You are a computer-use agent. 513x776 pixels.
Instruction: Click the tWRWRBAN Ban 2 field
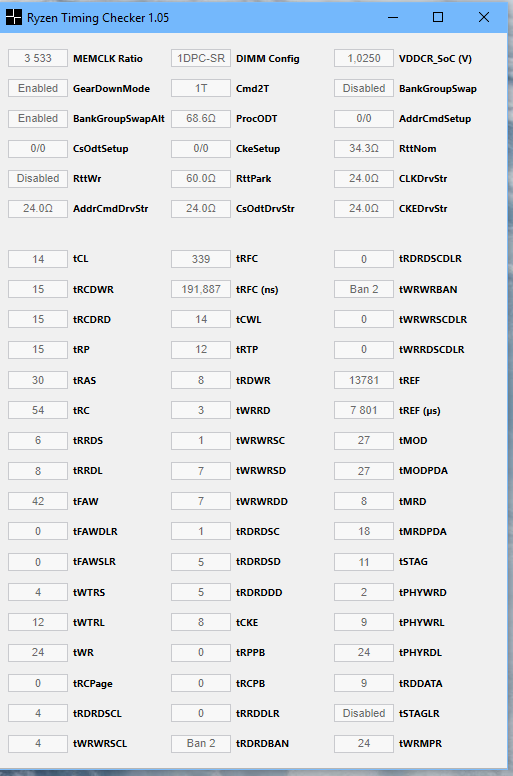(x=364, y=289)
